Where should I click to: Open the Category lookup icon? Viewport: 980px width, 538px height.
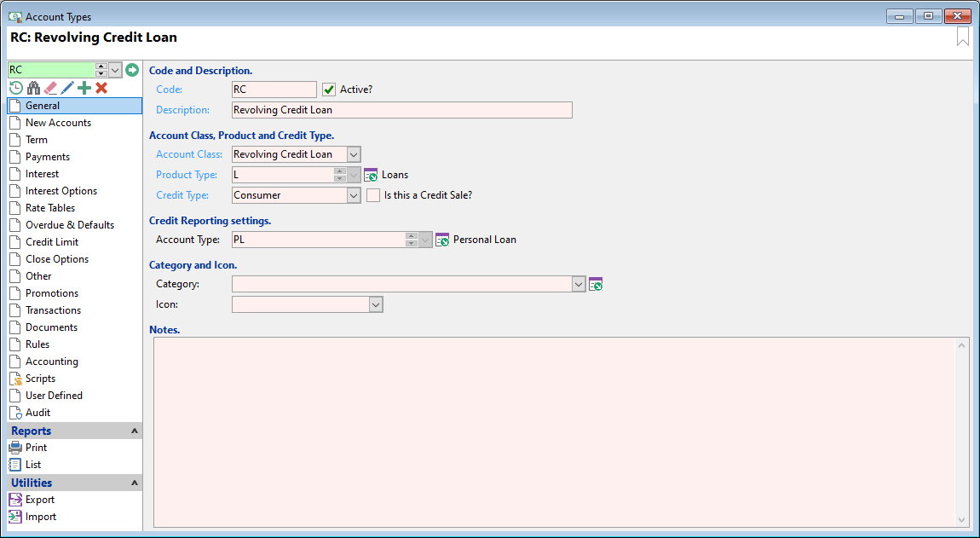596,284
